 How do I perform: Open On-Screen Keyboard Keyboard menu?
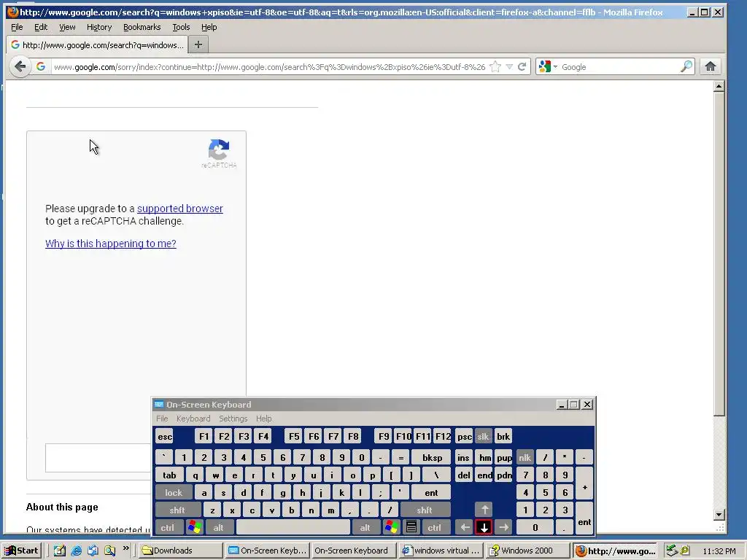pos(193,419)
